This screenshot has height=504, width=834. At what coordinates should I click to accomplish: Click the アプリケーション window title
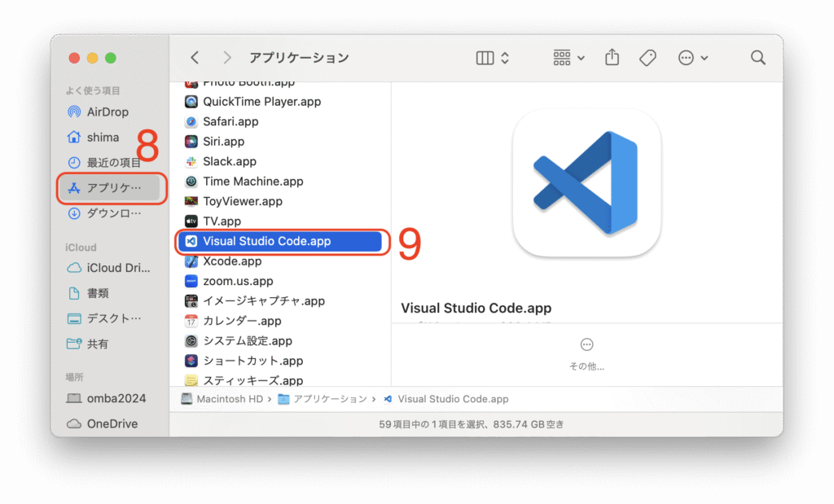[x=300, y=58]
